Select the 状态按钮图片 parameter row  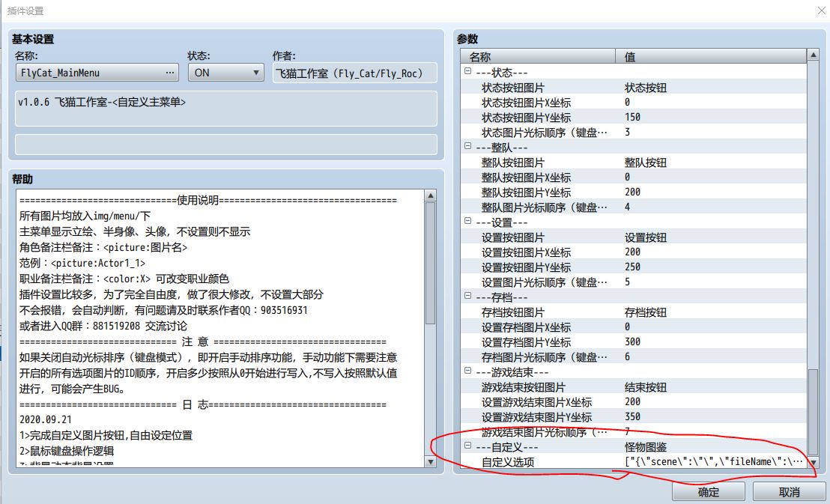(x=634, y=88)
